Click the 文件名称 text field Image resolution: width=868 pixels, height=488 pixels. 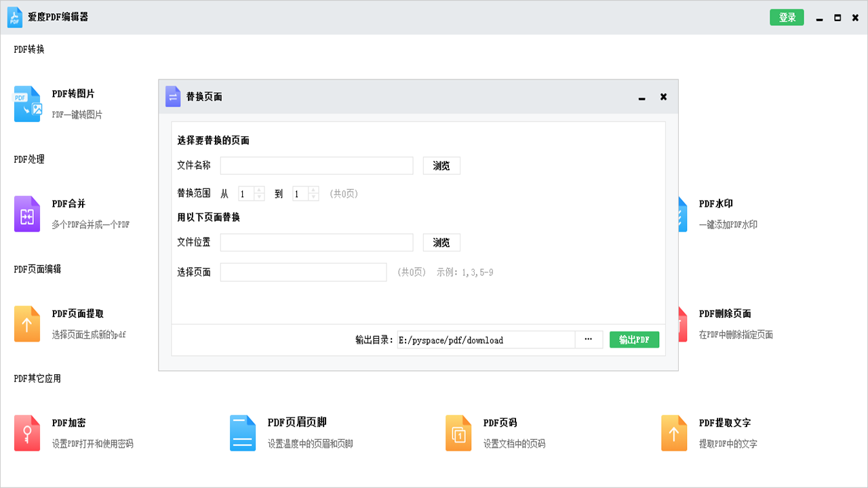click(x=316, y=165)
